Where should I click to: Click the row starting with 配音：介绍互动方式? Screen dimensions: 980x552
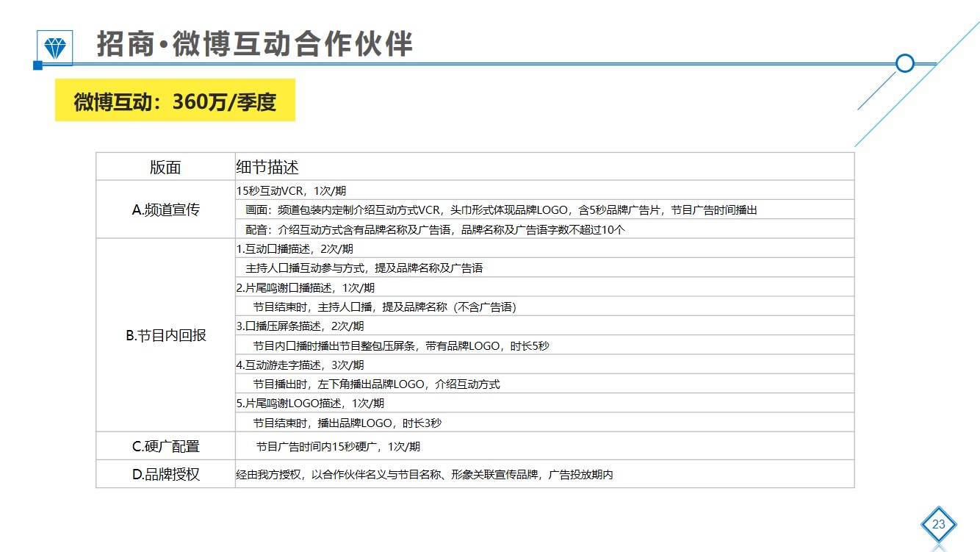(x=544, y=229)
